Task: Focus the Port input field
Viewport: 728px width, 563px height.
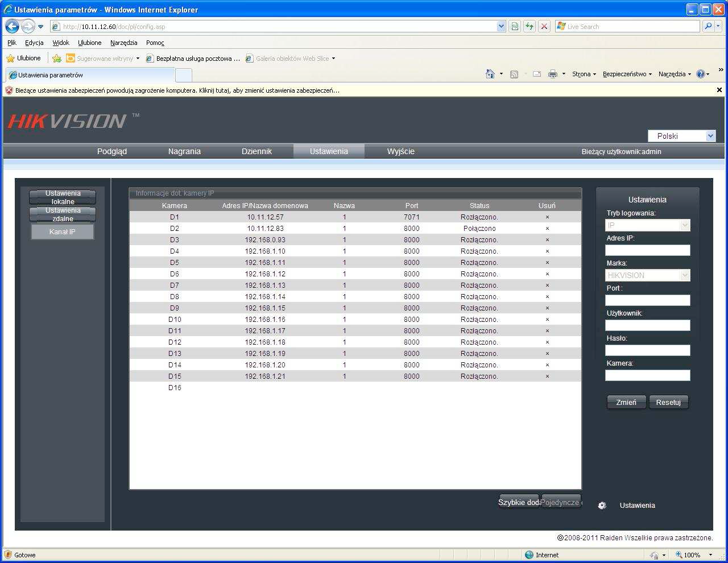Action: pyautogui.click(x=647, y=300)
